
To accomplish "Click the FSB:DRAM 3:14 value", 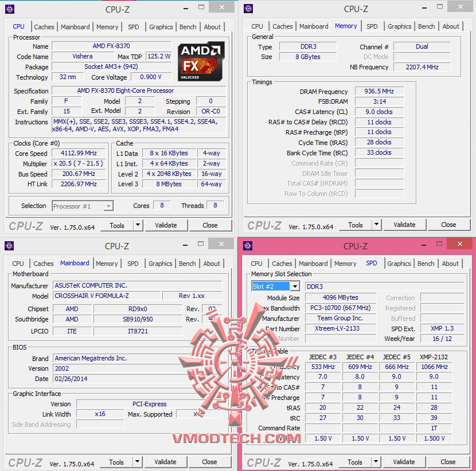I will click(379, 101).
